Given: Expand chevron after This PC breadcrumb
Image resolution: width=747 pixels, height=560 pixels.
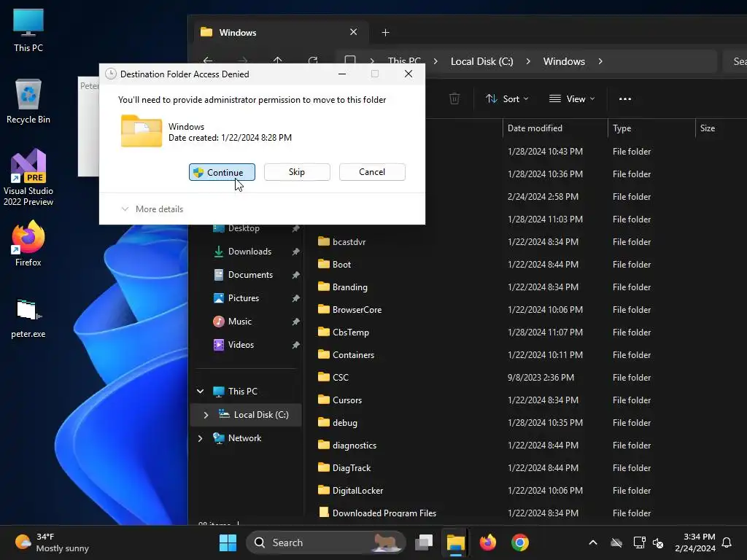Looking at the screenshot, I should [x=436, y=61].
